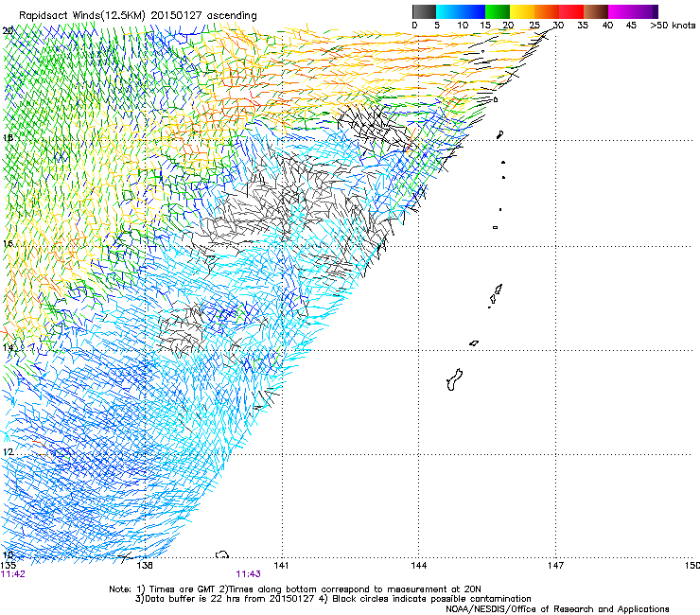
Task: Click the dark purple 45-50 knots legend segment
Action: [645, 11]
